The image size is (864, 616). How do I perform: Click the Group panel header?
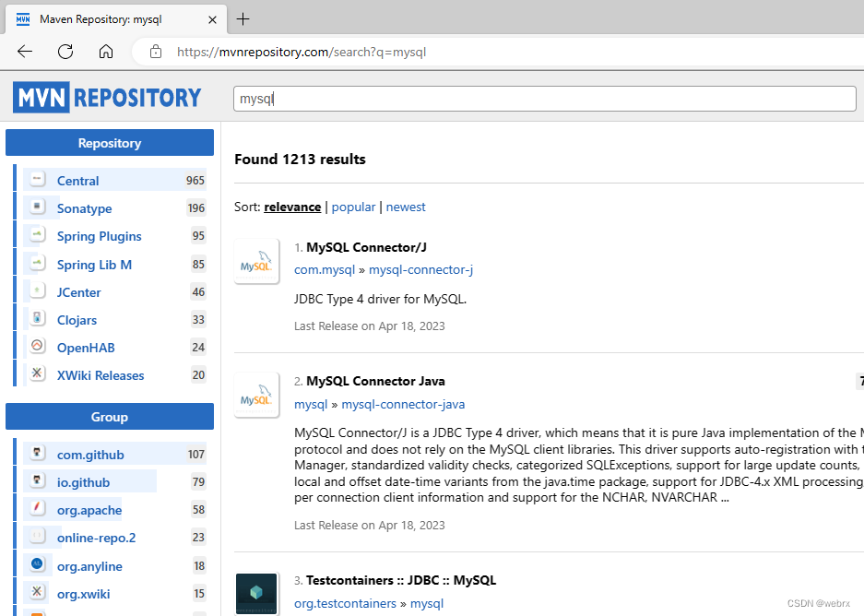point(110,417)
